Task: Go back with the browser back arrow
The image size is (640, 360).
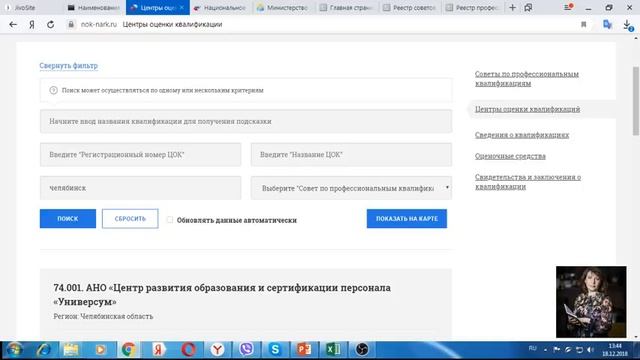Action: 13,24
